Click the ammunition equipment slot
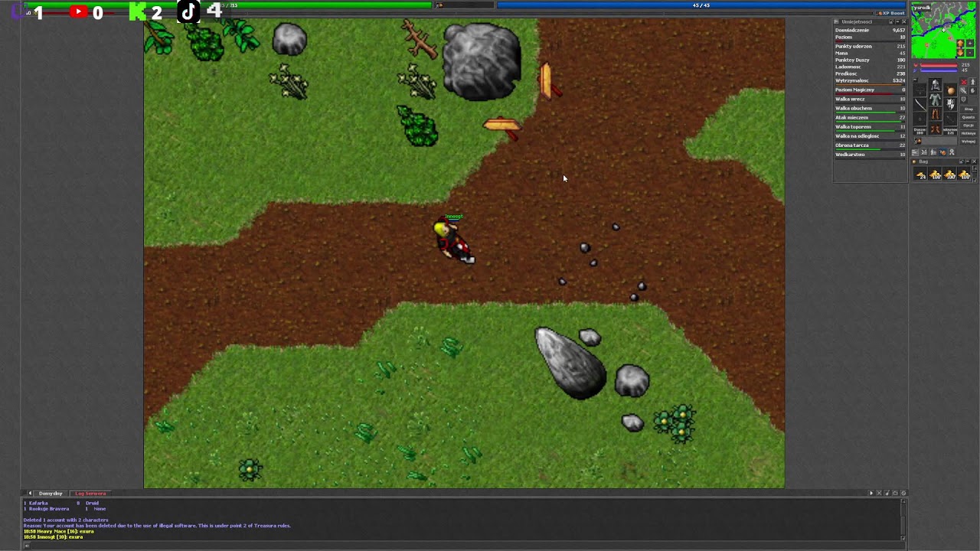The height and width of the screenshot is (551, 980). 950,118
